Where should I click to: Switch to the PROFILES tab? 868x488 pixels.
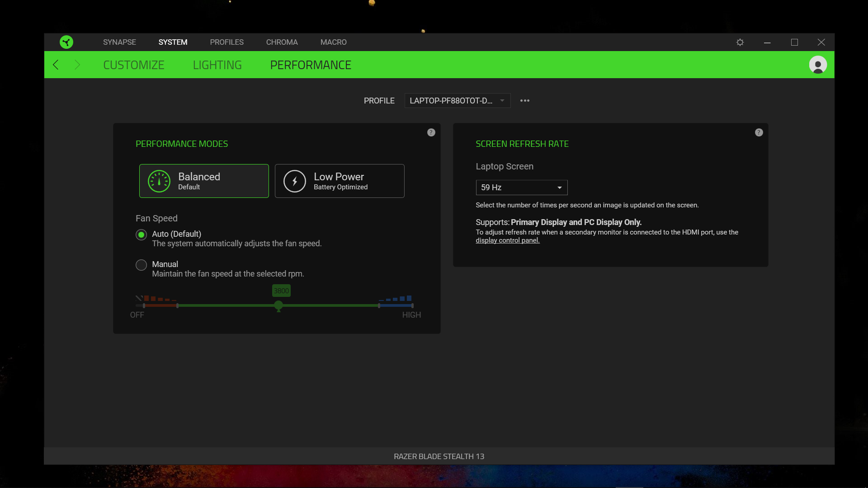coord(226,42)
